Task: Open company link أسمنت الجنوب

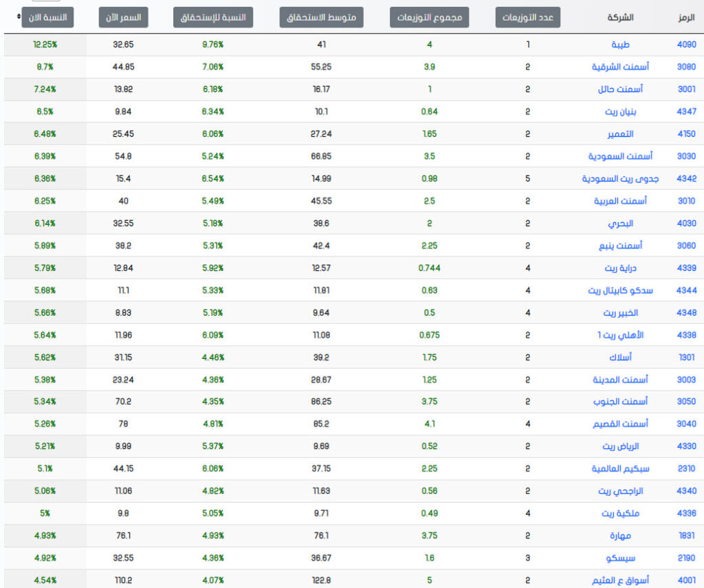Action: pyautogui.click(x=621, y=402)
